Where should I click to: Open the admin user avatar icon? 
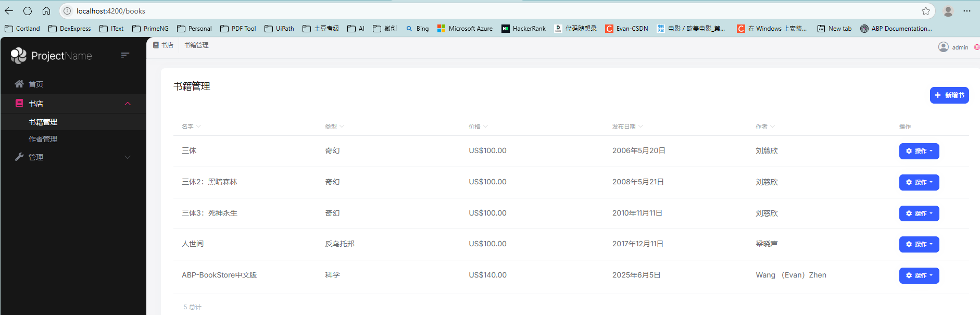click(x=943, y=47)
